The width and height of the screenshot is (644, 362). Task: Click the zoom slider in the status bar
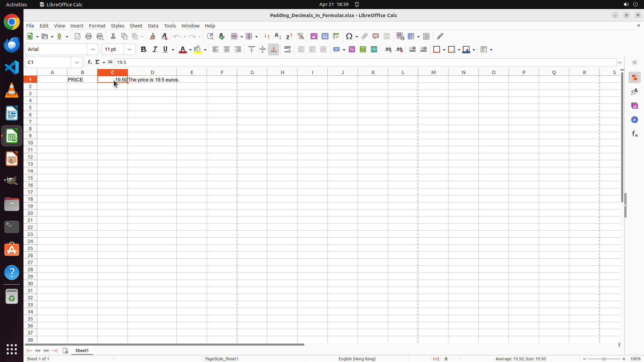pyautogui.click(x=604, y=359)
